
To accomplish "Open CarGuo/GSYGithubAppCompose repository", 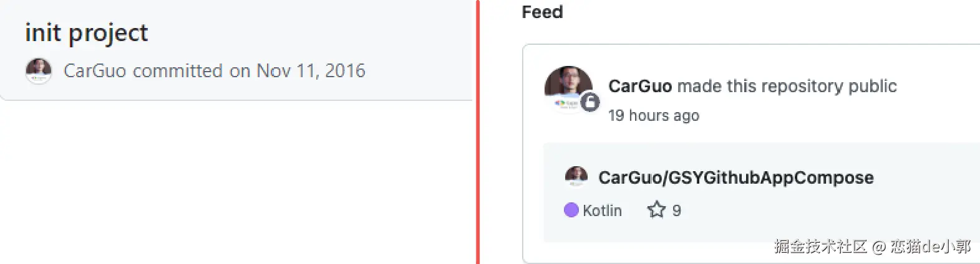I will [x=735, y=178].
